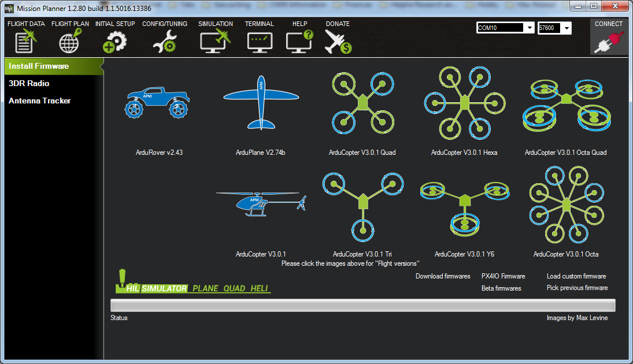This screenshot has height=364, width=633.
Task: Expand the 57600 baud rate dropdown arrow
Action: 567,28
